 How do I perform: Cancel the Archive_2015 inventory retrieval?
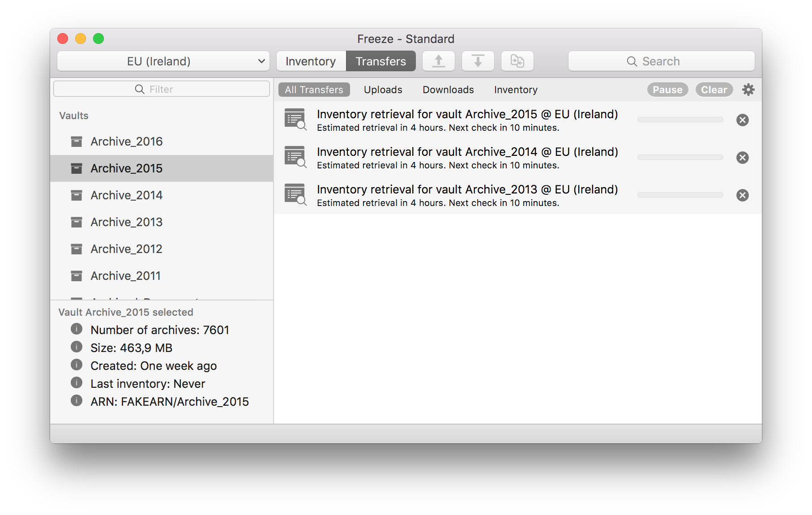(742, 120)
